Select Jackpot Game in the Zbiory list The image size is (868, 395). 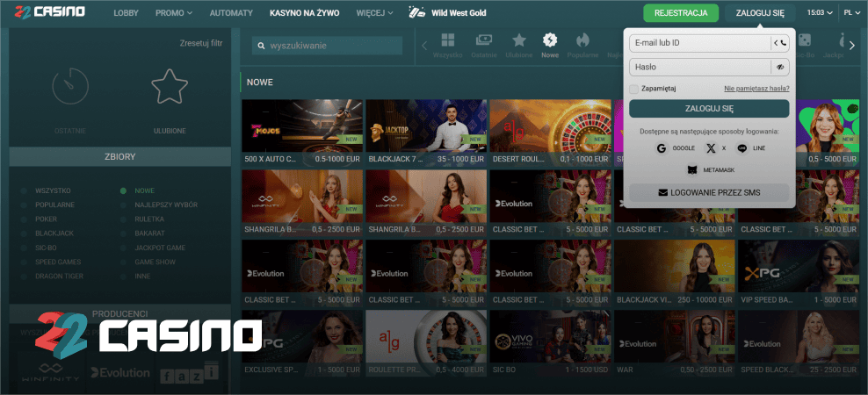point(160,248)
